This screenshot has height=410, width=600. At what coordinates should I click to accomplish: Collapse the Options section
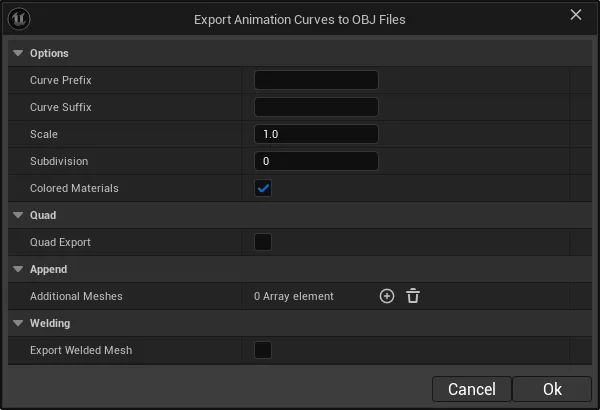[x=18, y=53]
